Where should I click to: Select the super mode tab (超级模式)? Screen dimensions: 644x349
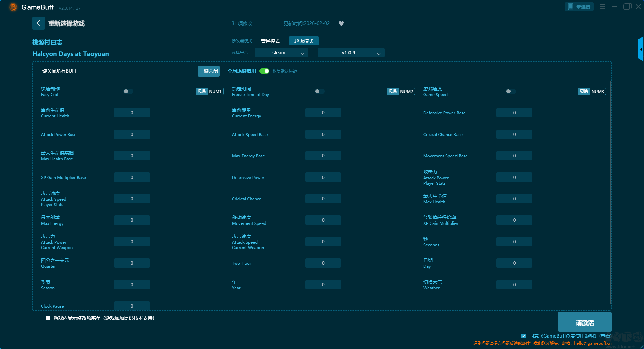[304, 41]
